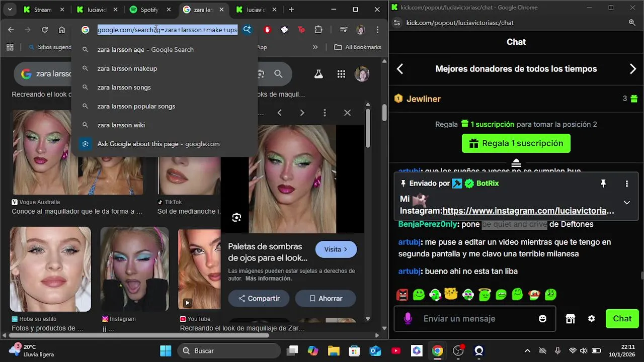Open the emoji picker in chat input
This screenshot has width=644, height=362.
pyautogui.click(x=542, y=318)
